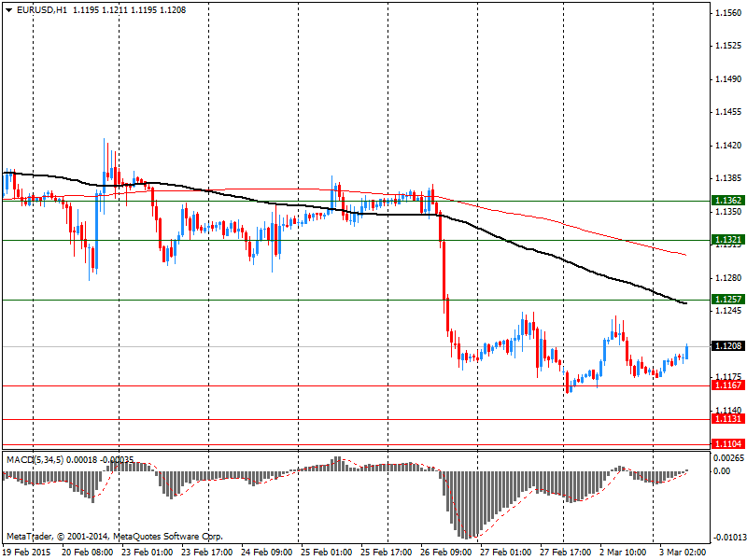Click the 26 Feb 09:00 time axis label
Image resolution: width=747 pixels, height=560 pixels.
446,553
